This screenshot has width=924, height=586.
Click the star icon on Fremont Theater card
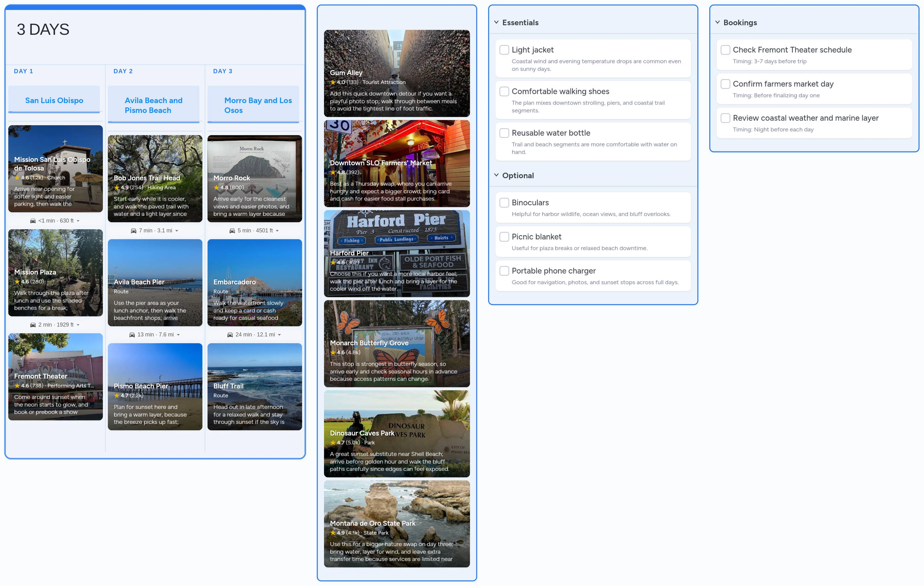(17, 386)
